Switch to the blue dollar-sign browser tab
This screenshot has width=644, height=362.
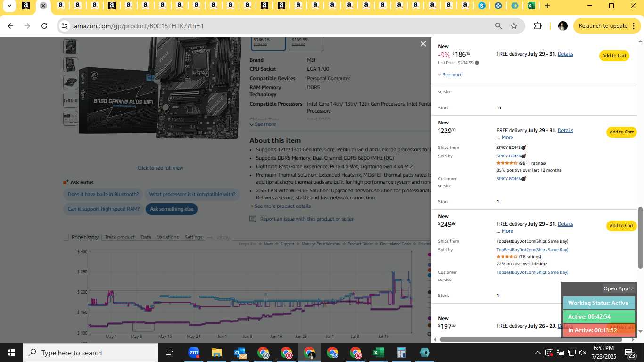point(481,6)
